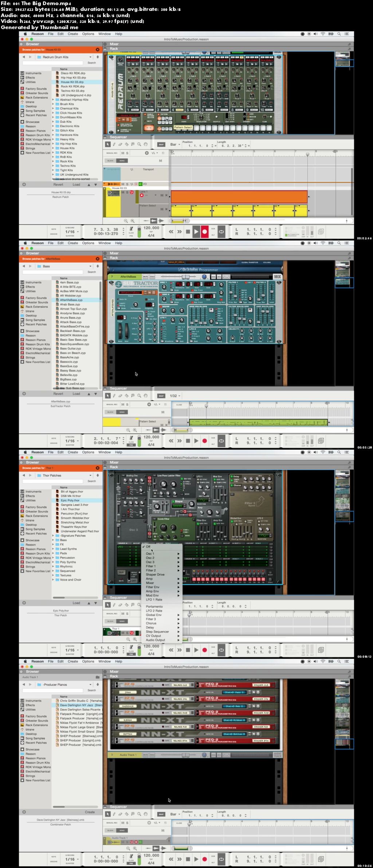This screenshot has height=868, width=373.
Task: Open the Thor Patches folder dropdown
Action: coord(90,475)
